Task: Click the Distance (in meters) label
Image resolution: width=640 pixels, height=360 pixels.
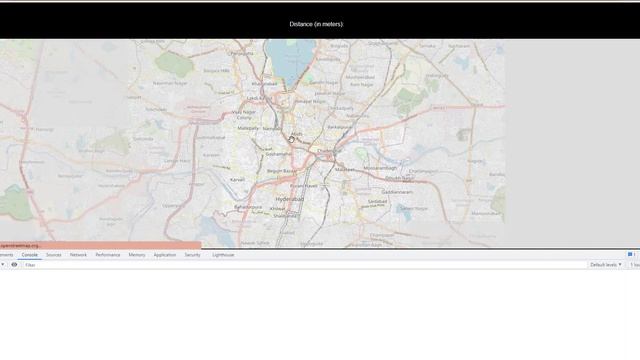Action: [x=316, y=24]
